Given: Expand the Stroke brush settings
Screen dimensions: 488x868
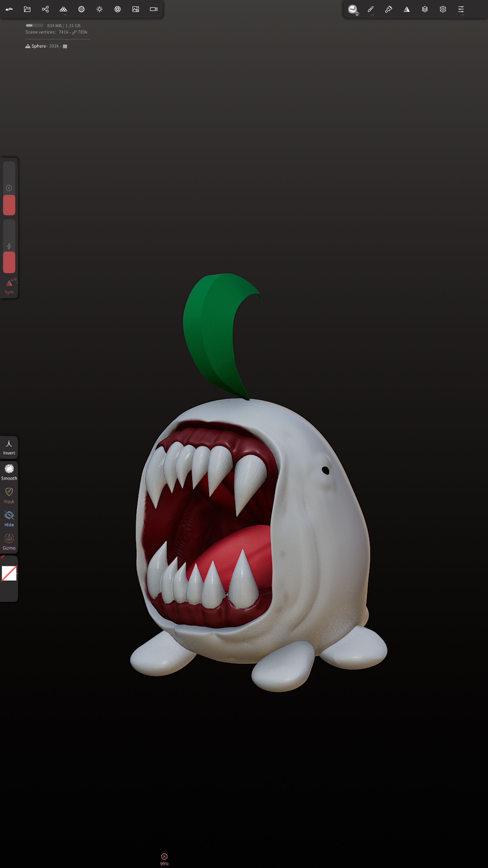Looking at the screenshot, I should click(370, 9).
